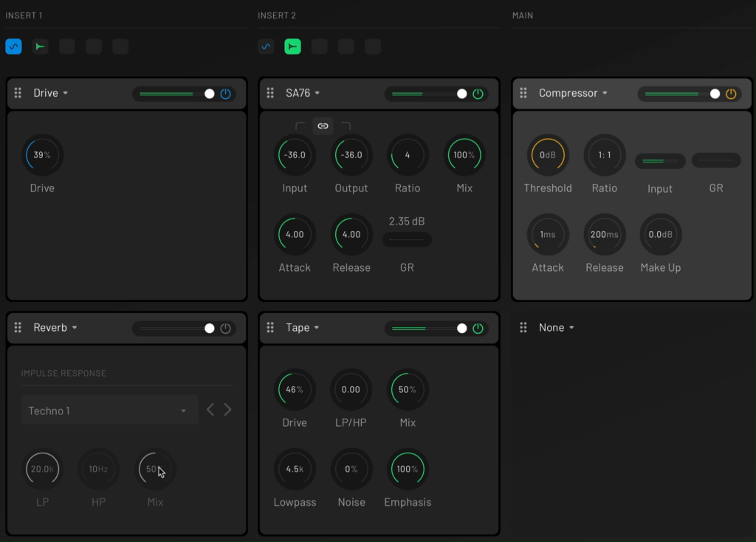The width and height of the screenshot is (756, 542).
Task: Open the Drive effect type dropdown
Action: 51,92
